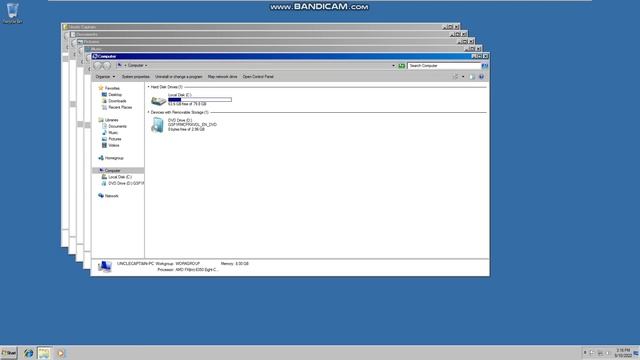This screenshot has width=640, height=360.
Task: Select Desktop under Favorites
Action: point(115,95)
